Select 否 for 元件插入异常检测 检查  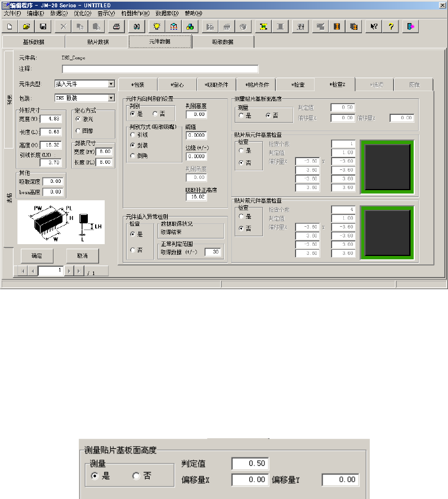tap(133, 250)
